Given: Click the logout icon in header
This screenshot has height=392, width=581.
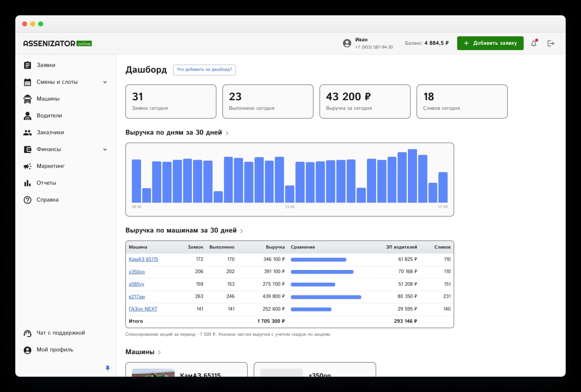Looking at the screenshot, I should point(551,43).
